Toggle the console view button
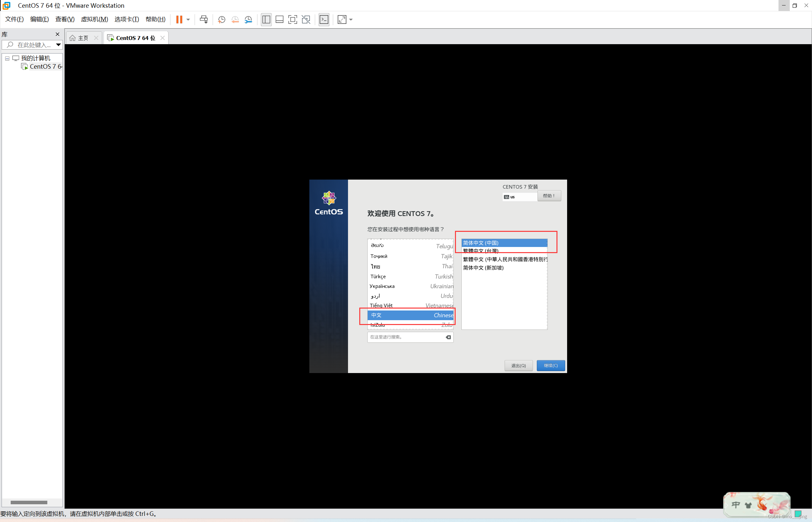The image size is (812, 522). point(324,20)
